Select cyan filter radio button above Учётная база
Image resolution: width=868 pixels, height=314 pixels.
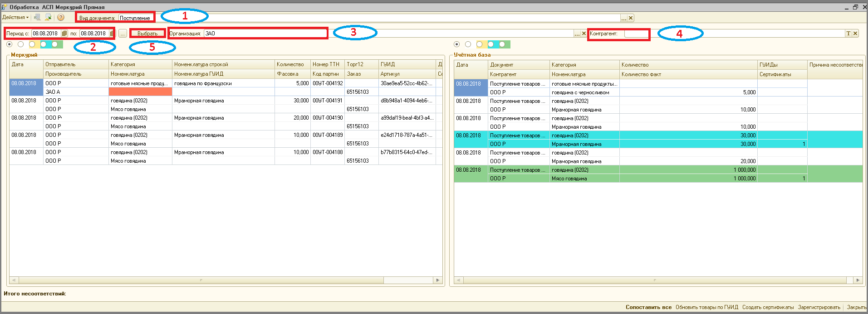point(491,44)
